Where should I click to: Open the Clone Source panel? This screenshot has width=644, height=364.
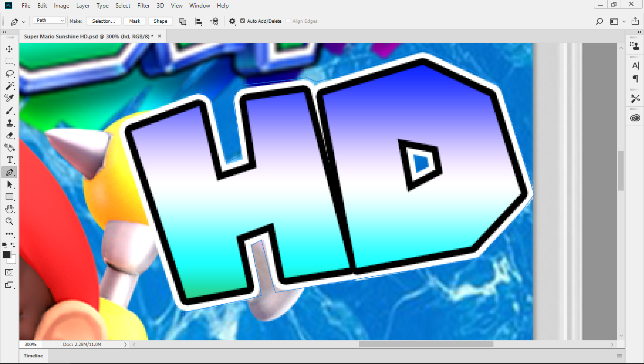(635, 46)
